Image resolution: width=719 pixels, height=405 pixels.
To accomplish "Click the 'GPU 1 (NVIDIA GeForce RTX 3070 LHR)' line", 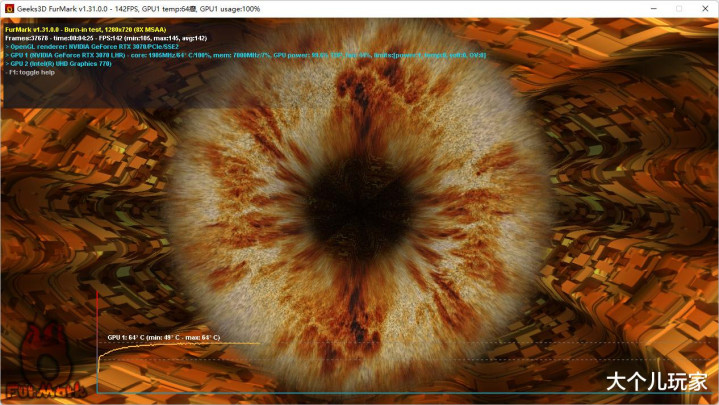I will click(x=245, y=55).
